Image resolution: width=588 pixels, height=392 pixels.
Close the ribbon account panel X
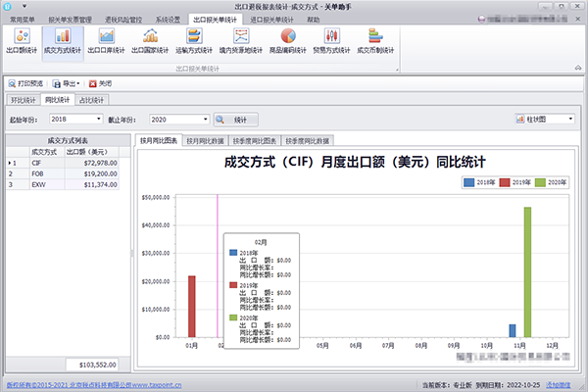pos(578,19)
